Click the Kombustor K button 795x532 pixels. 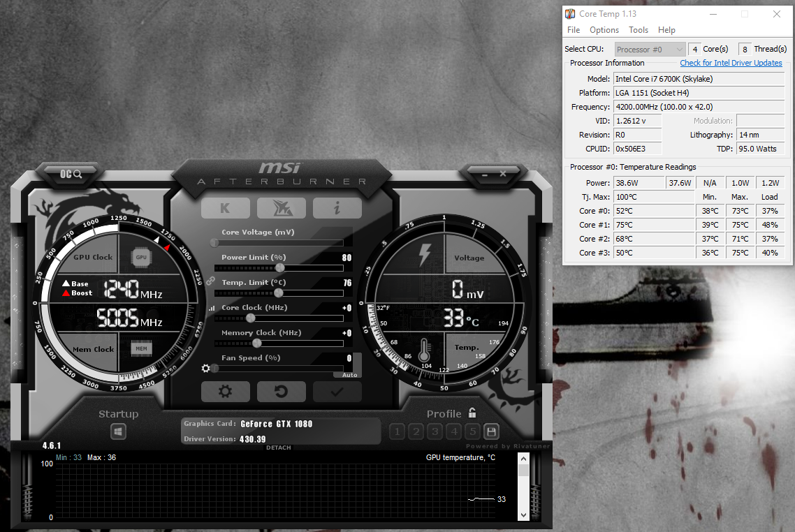tap(225, 208)
